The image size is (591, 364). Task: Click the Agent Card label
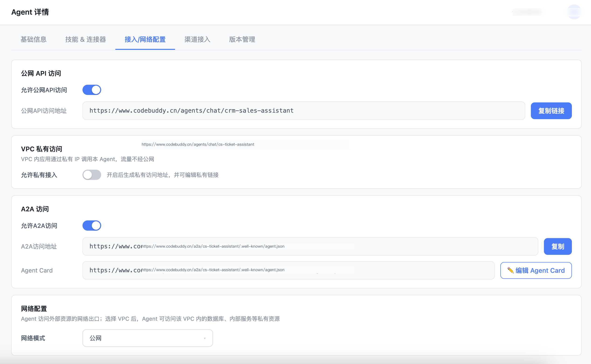tap(37, 270)
